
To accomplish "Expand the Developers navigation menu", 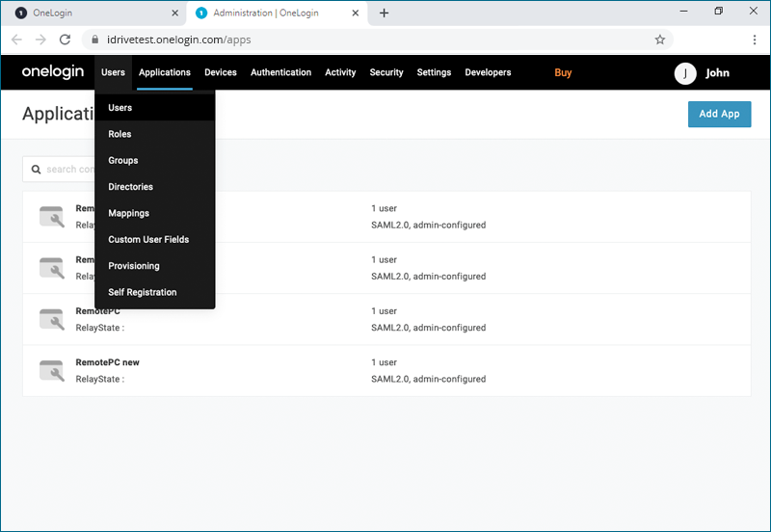I will (488, 72).
